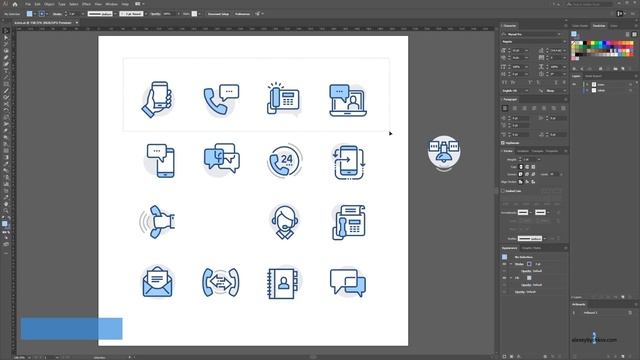Hide the Stroke attribute in Appearance
The image size is (640, 360).
pos(504,264)
